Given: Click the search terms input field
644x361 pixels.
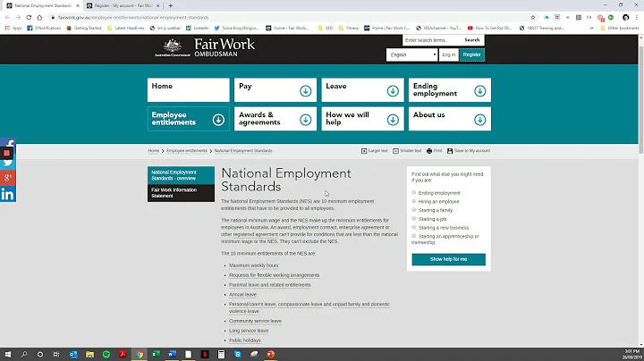Looking at the screenshot, I should coord(431,40).
